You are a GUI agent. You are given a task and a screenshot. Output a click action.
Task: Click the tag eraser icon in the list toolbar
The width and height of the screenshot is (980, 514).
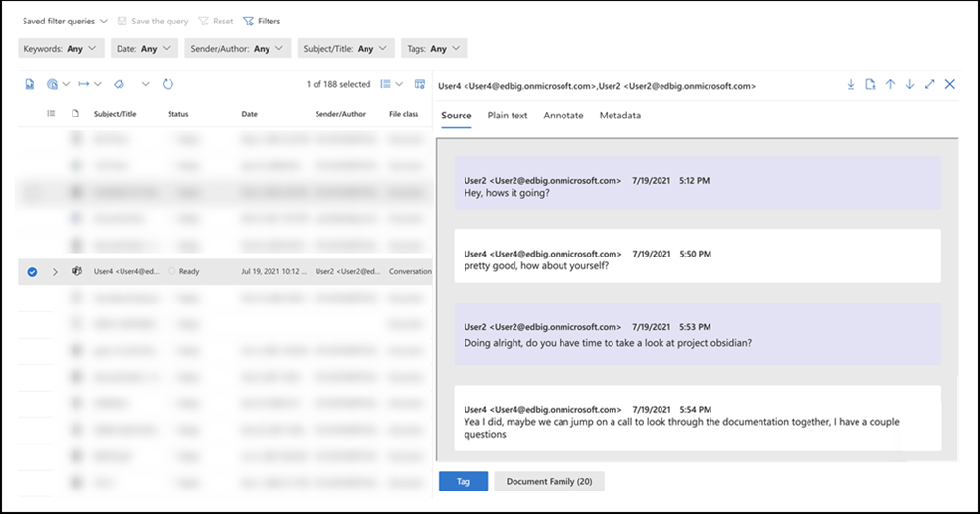[118, 85]
